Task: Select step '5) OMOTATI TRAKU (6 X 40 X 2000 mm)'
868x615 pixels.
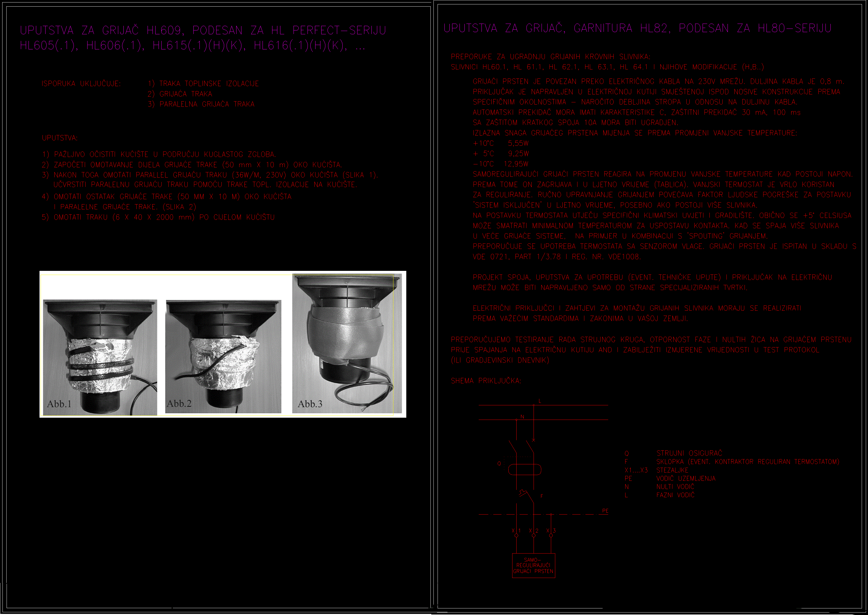Action: (158, 217)
